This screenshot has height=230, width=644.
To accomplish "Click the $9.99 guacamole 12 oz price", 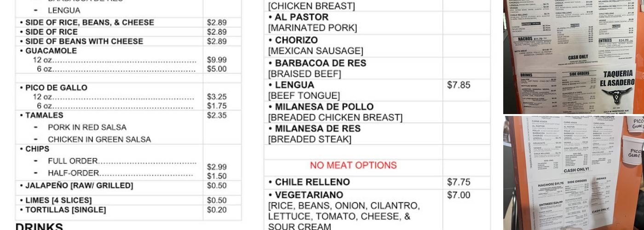I will point(217,60).
